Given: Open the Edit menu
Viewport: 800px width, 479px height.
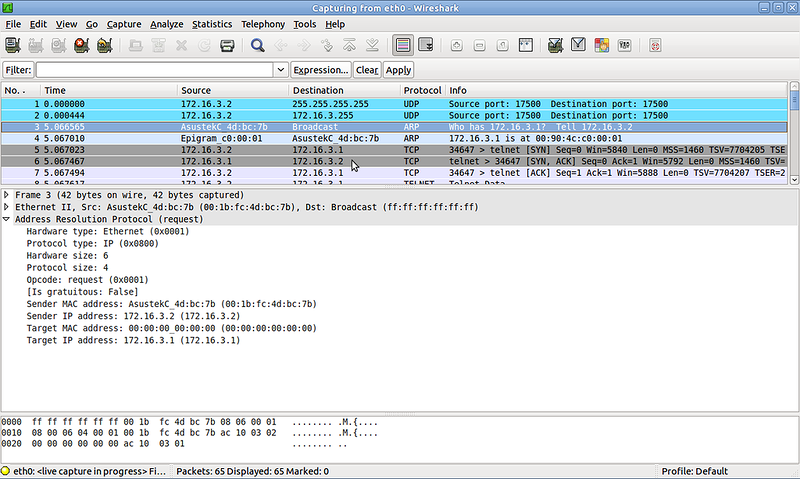Looking at the screenshot, I should 38,24.
